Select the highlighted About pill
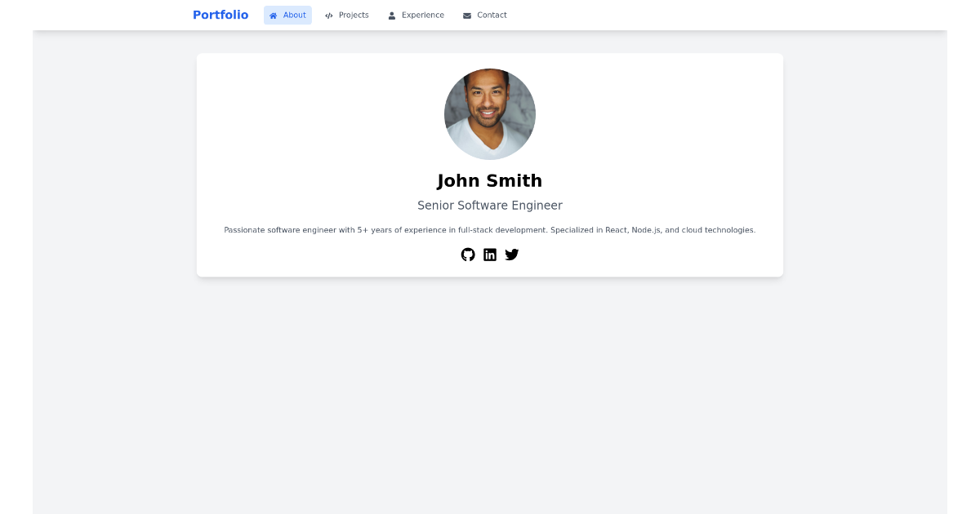 tap(287, 15)
